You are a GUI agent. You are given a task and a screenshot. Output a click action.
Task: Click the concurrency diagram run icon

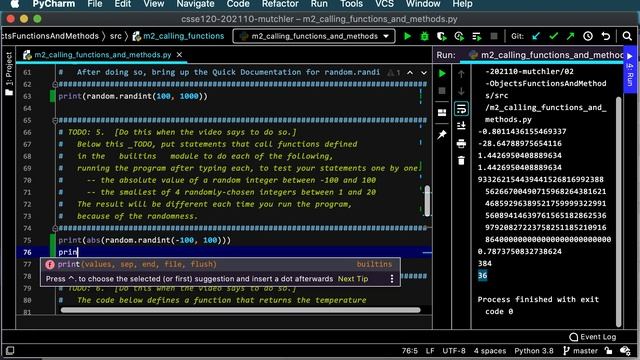point(477,36)
